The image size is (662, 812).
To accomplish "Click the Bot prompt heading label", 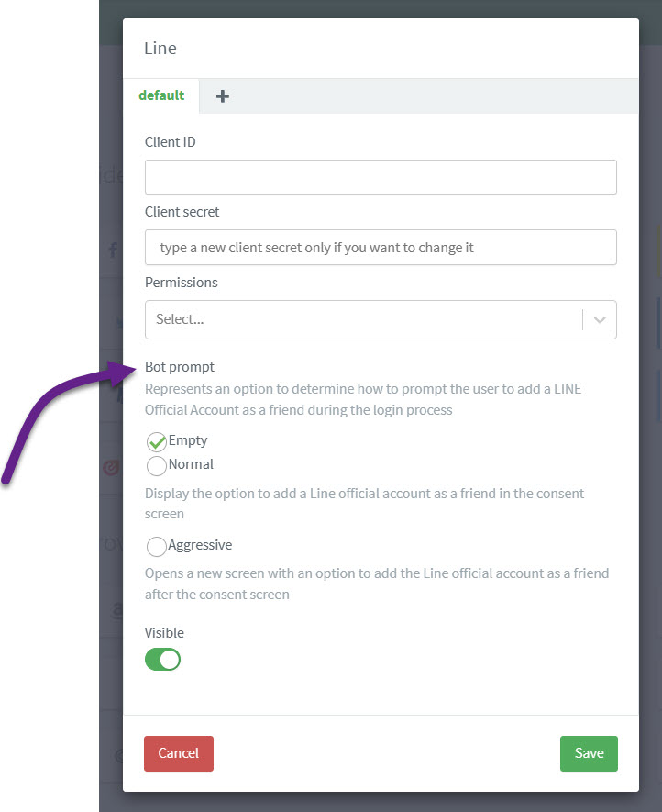I will pos(180,367).
